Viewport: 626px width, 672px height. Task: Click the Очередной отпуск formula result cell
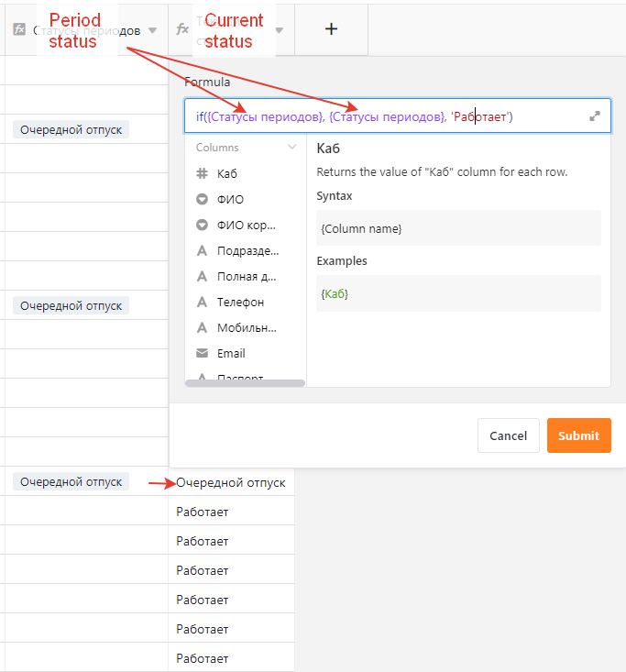pyautogui.click(x=231, y=482)
